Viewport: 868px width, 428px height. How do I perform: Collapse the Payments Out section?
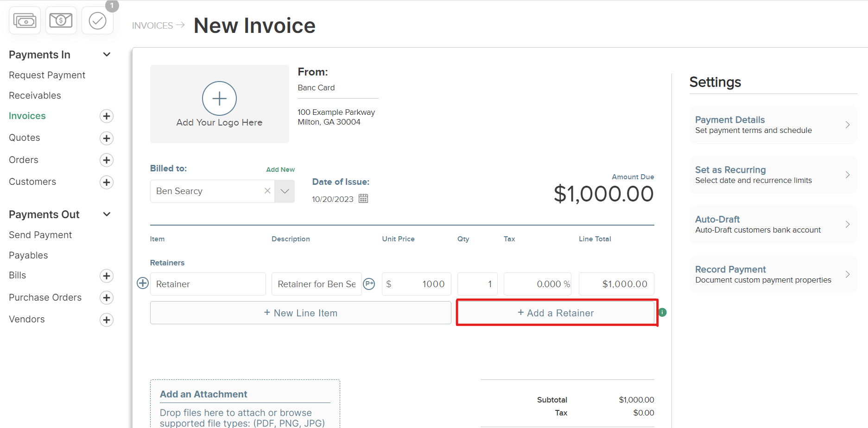tap(106, 214)
